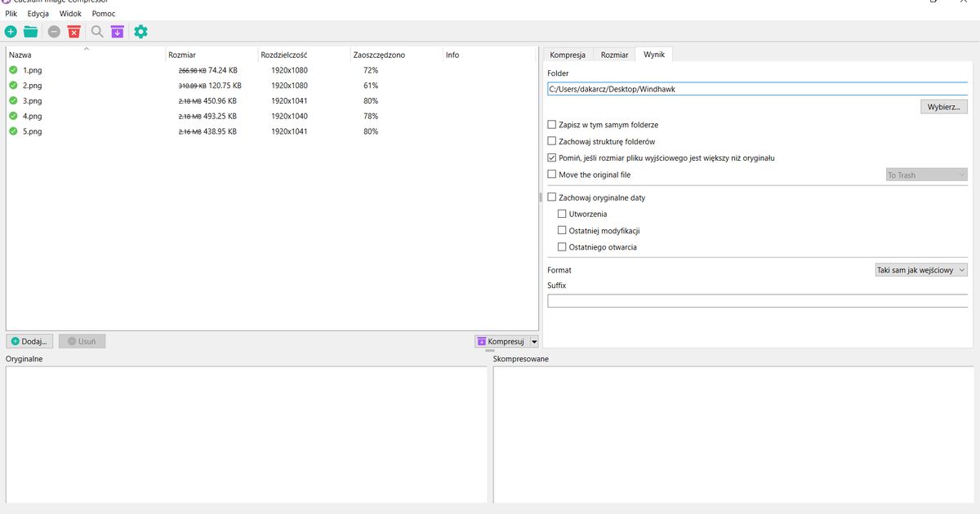Open settings via the gear icon

[x=140, y=31]
